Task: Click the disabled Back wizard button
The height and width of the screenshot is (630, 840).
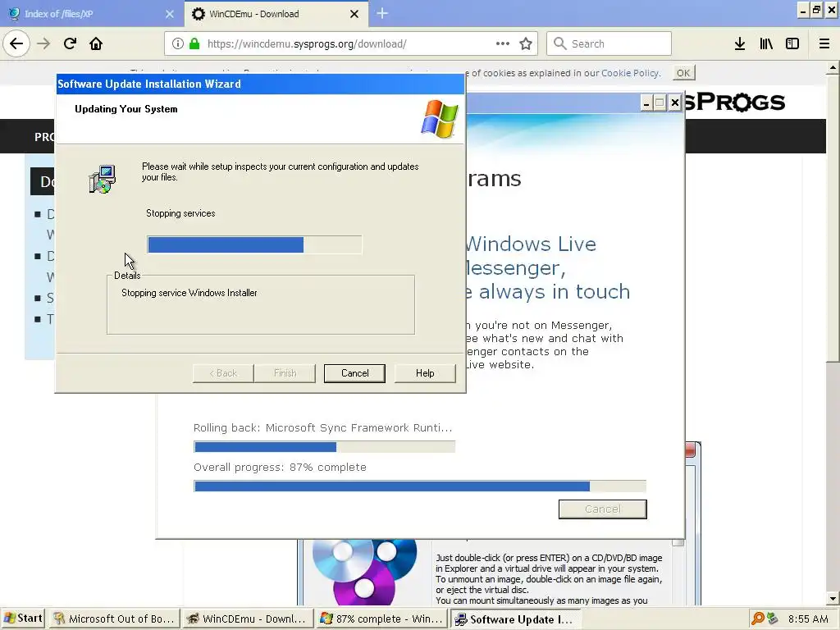Action: pyautogui.click(x=223, y=373)
